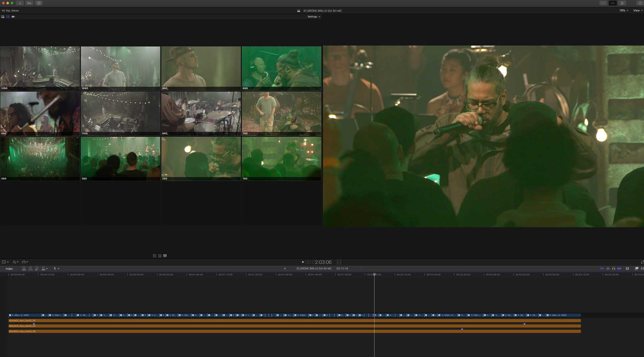Enter full screen viewer arrows icon
This screenshot has width=644, height=357.
pos(642,262)
